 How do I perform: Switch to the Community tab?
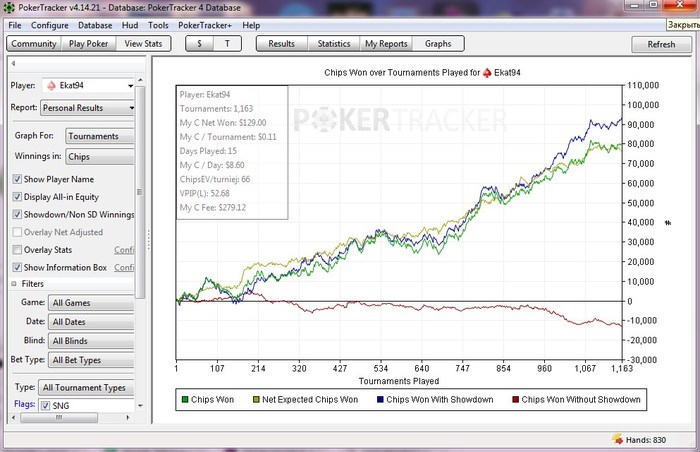coord(34,44)
